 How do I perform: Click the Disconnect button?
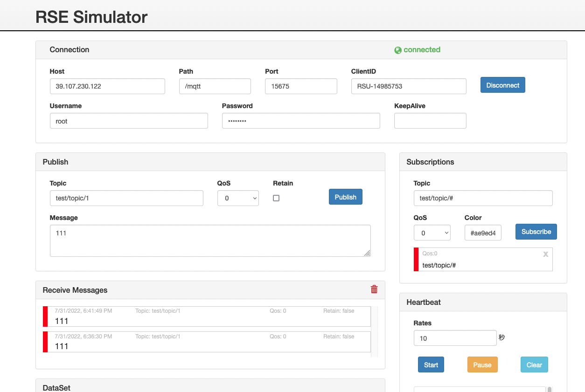[x=502, y=85]
